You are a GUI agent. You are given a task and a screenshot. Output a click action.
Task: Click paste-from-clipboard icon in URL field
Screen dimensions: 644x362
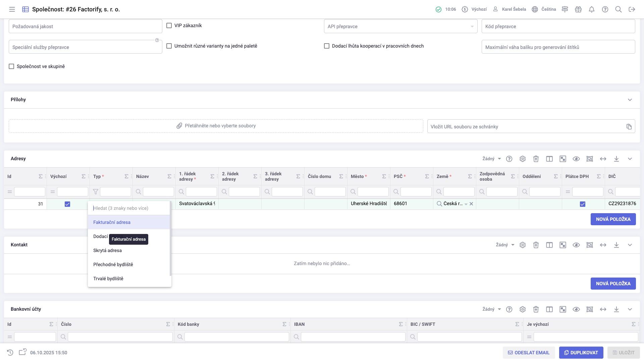(629, 127)
